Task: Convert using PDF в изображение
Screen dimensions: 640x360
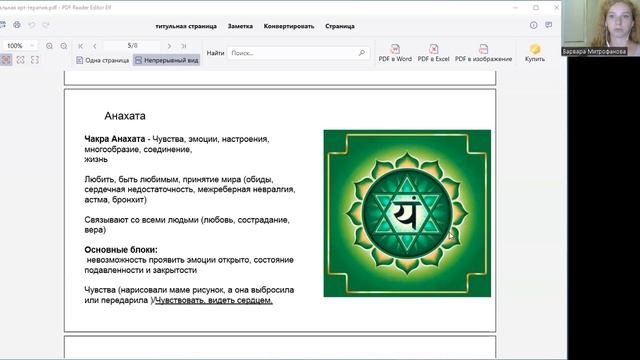Action: pos(483,53)
